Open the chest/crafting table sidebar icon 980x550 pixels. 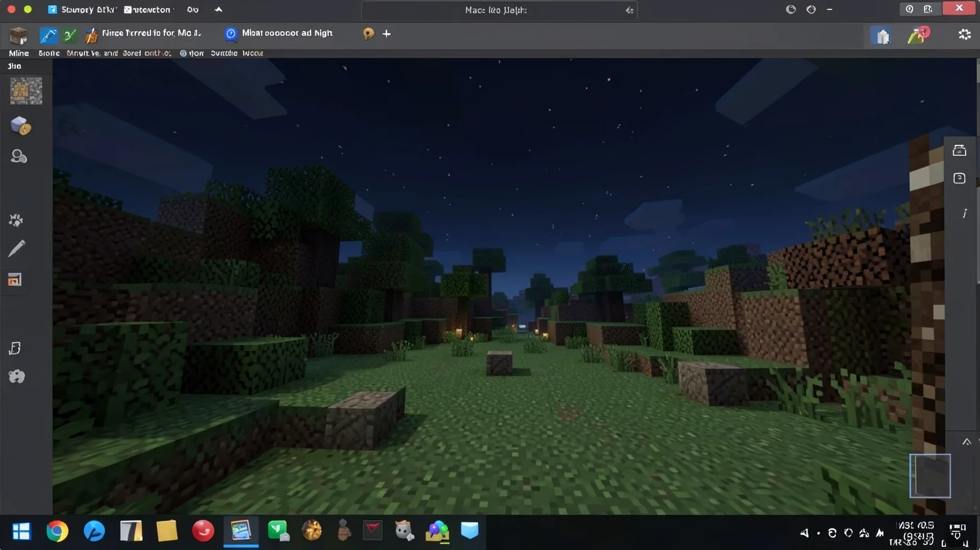click(x=15, y=279)
